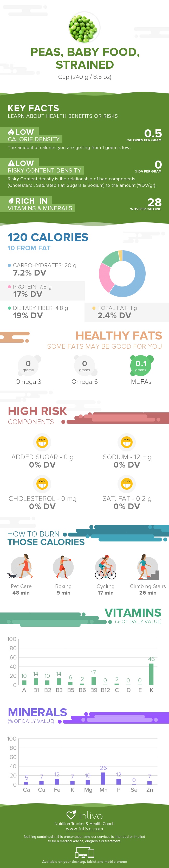169x868 pixels.
Task: Click the smiley face above Sat. Fat
Action: [127, 483]
